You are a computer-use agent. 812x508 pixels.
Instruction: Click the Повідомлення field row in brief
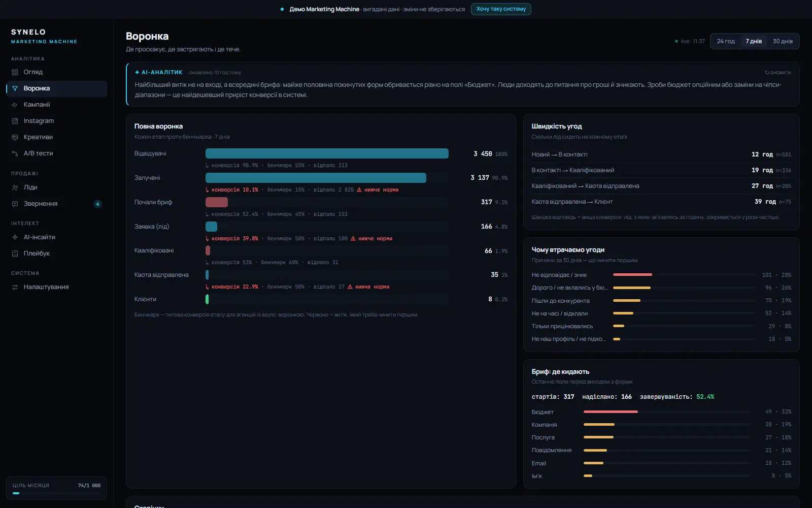pos(661,451)
